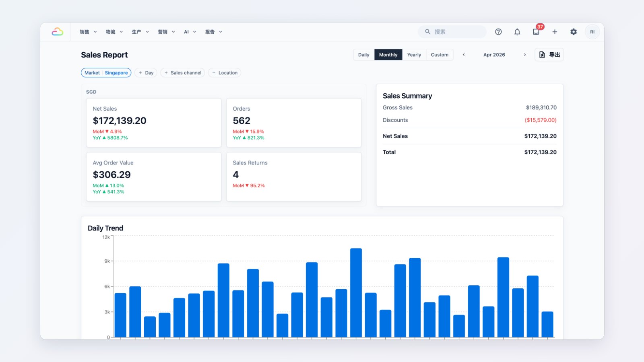Add the Location filter

tap(225, 73)
